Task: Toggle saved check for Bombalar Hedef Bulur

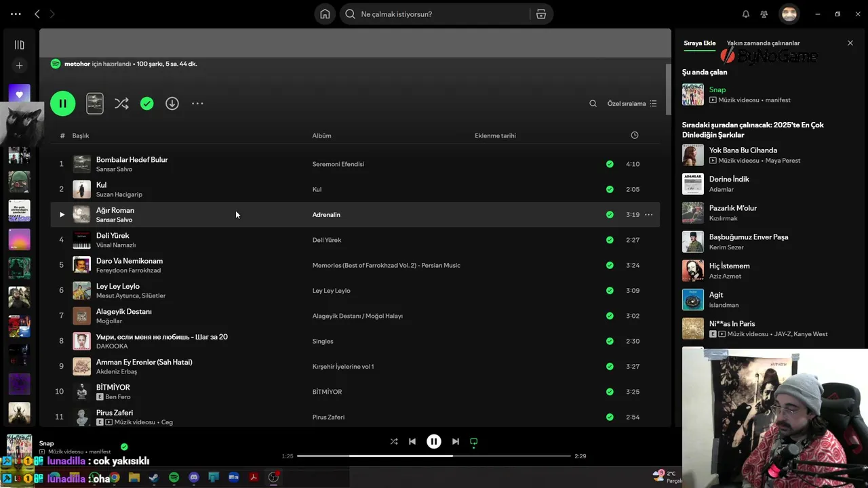Action: pos(610,164)
